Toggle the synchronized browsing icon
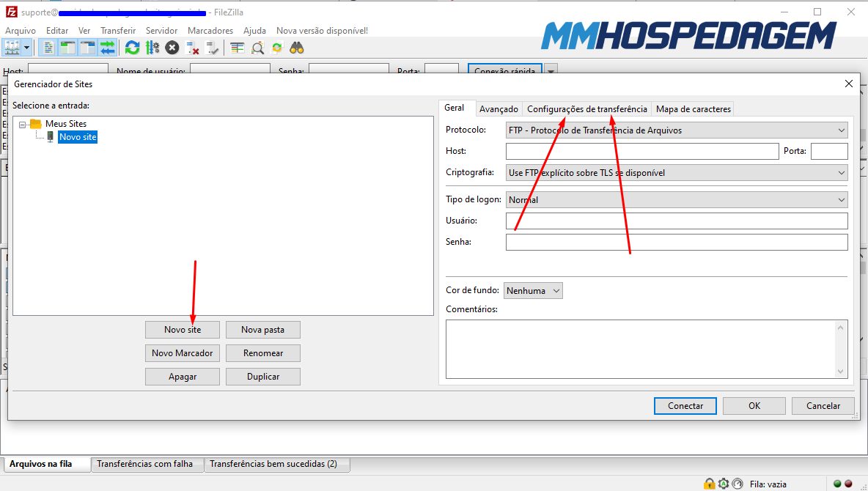This screenshot has width=868, height=491. tap(277, 48)
